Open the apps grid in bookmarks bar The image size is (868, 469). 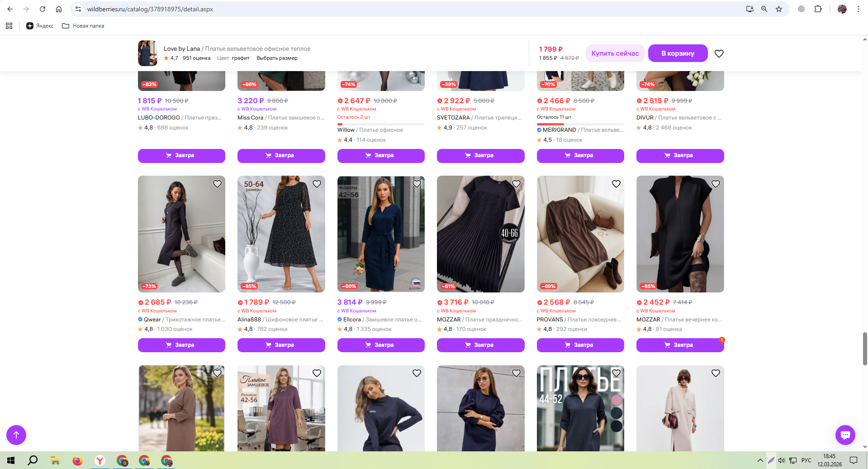[9, 26]
